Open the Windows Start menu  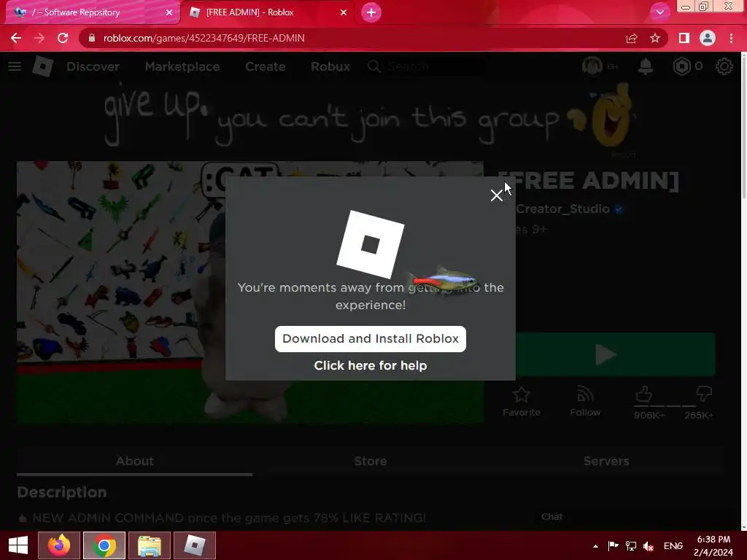pos(18,545)
